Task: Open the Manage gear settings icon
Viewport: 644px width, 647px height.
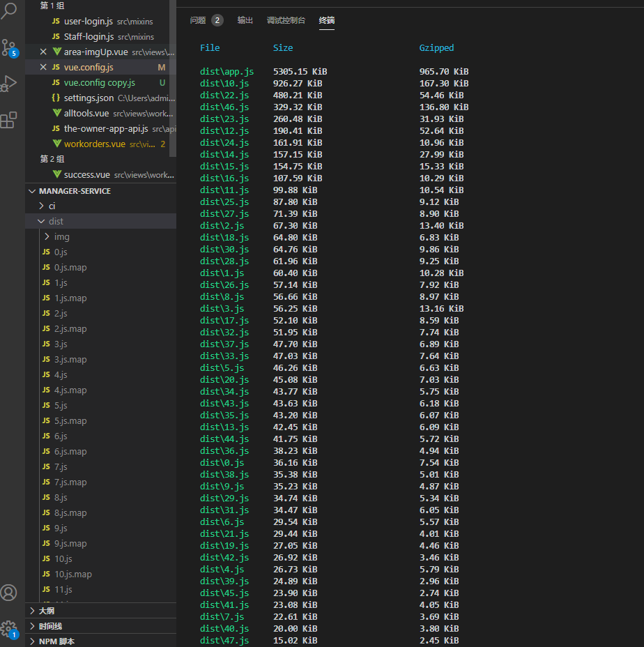Action: click(9, 627)
